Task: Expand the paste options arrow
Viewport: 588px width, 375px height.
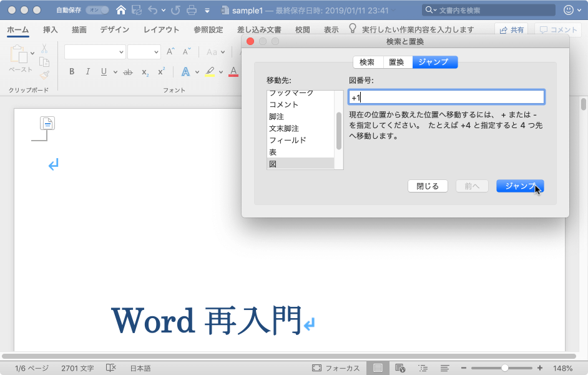Action: click(32, 53)
